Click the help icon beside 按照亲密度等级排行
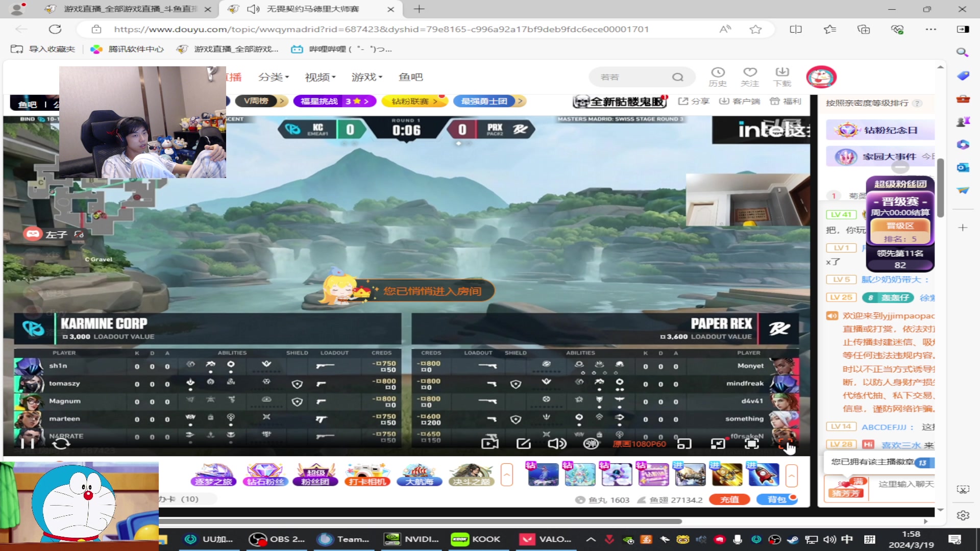This screenshot has height=551, width=980. click(917, 103)
